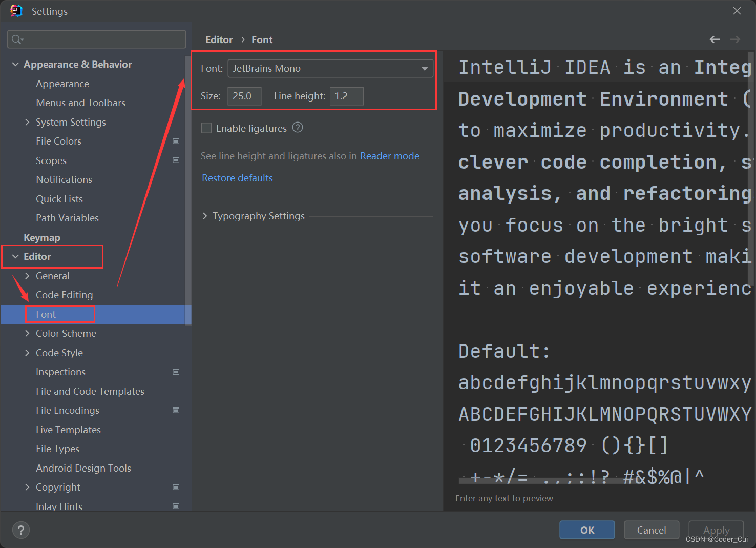Screen dimensions: 756x548
Task: Select Appearance in settings tree
Action: pos(62,84)
